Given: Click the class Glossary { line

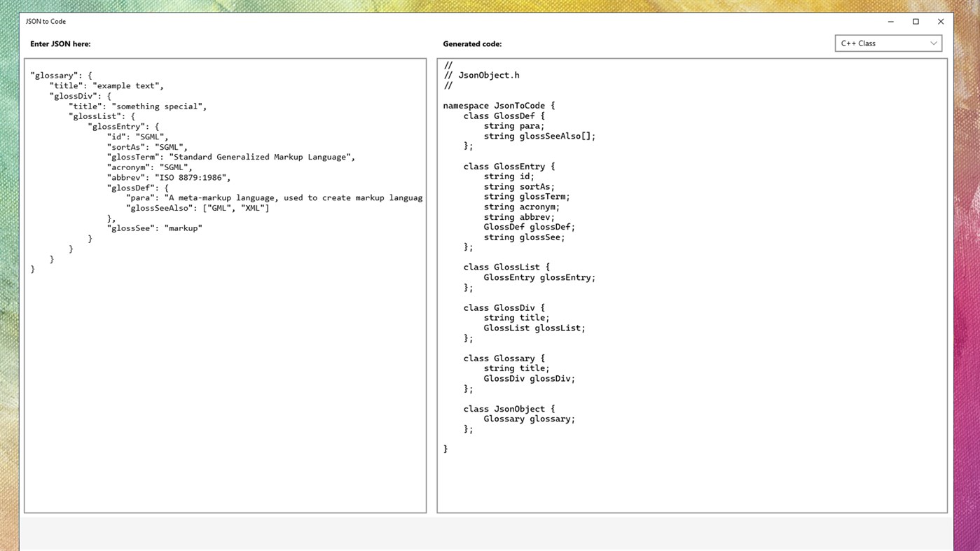Looking at the screenshot, I should 504,358.
